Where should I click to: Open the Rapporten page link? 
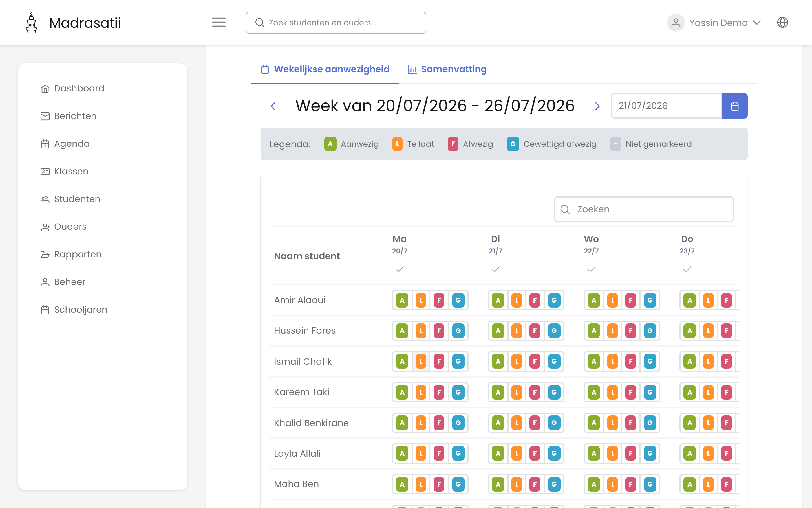point(78,254)
